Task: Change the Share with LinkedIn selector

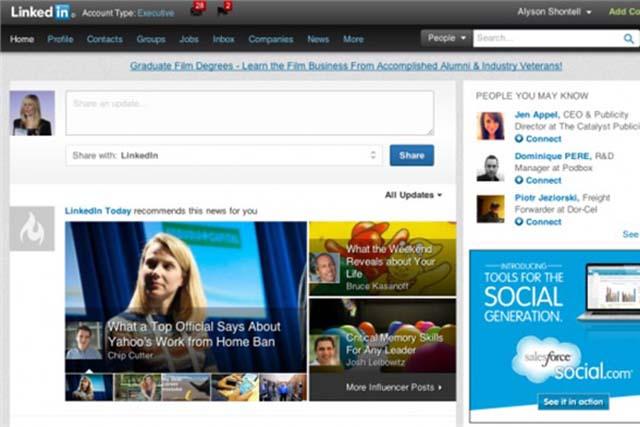Action: pyautogui.click(x=223, y=155)
